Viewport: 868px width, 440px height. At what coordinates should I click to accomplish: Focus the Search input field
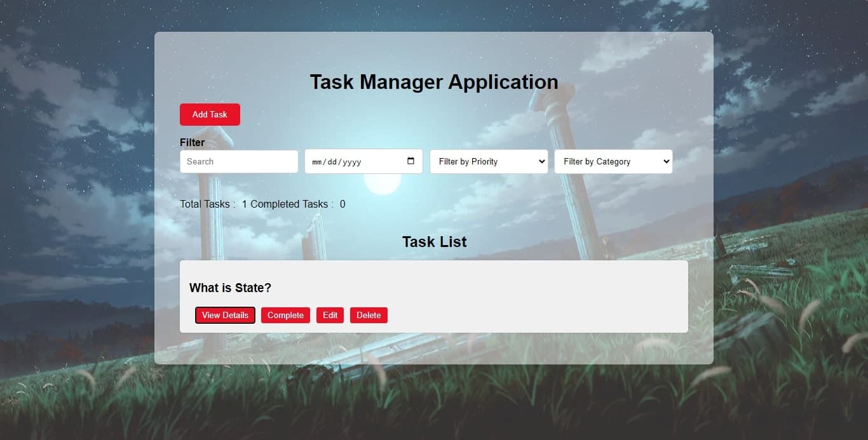tap(238, 161)
